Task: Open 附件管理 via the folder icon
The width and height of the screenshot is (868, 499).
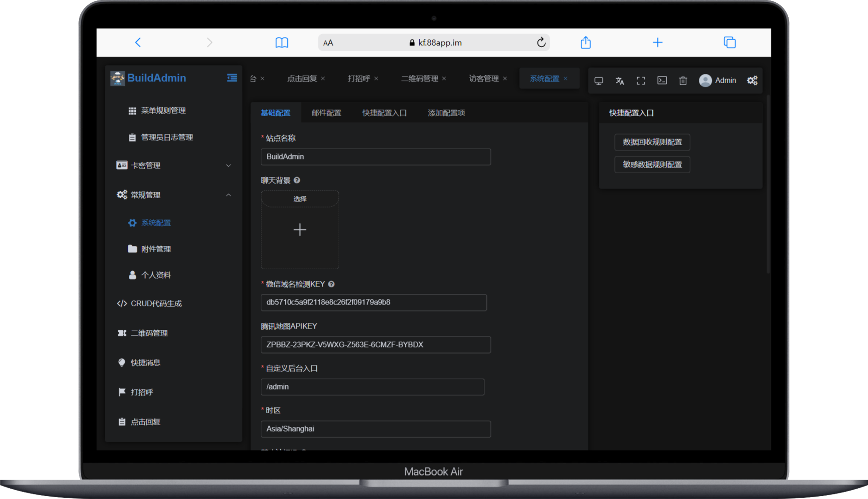Action: pos(132,249)
